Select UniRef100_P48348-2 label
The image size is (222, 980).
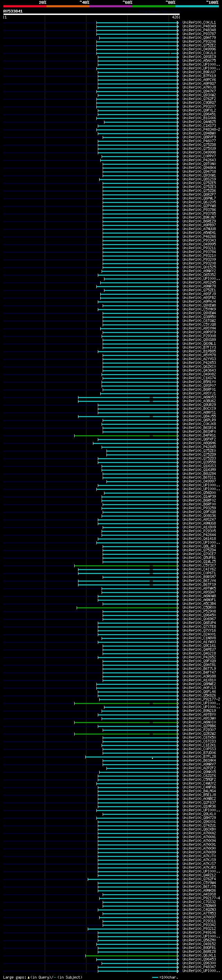click(201, 129)
